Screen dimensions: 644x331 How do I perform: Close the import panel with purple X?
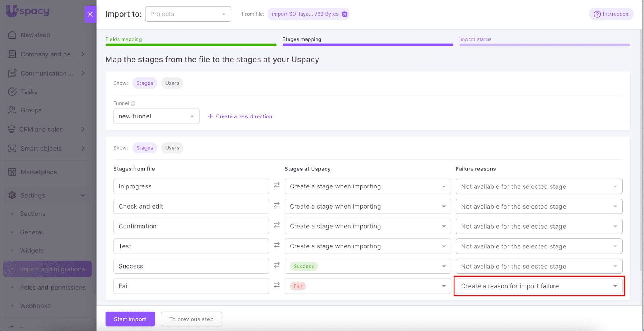click(90, 14)
